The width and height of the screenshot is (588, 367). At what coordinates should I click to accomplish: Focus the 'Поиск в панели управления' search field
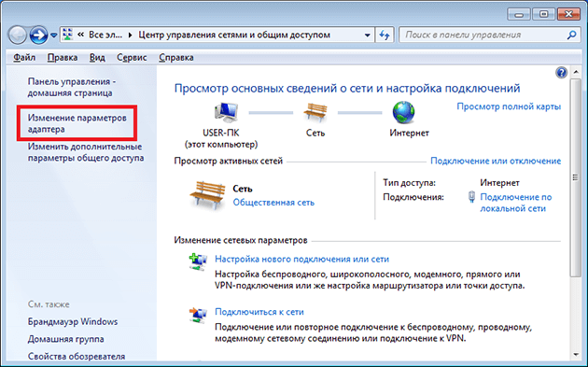point(483,35)
